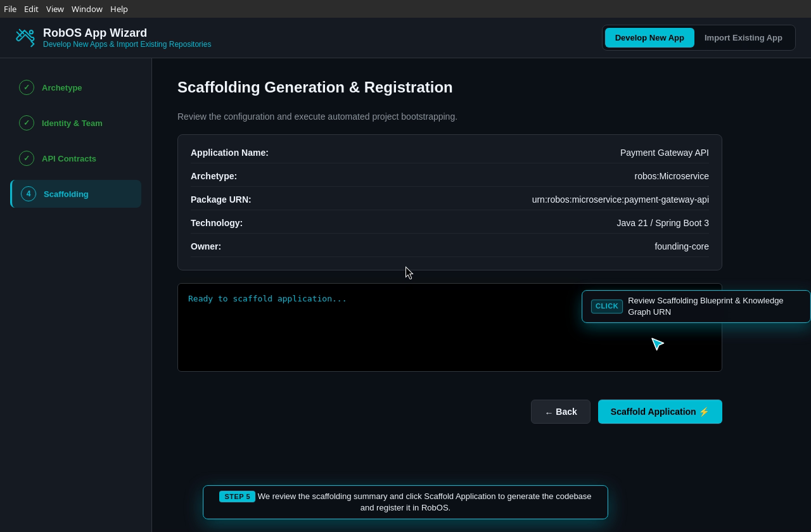Click the Identity & Team checkmark icon
Screen dimensions: 811x532
click(x=27, y=123)
